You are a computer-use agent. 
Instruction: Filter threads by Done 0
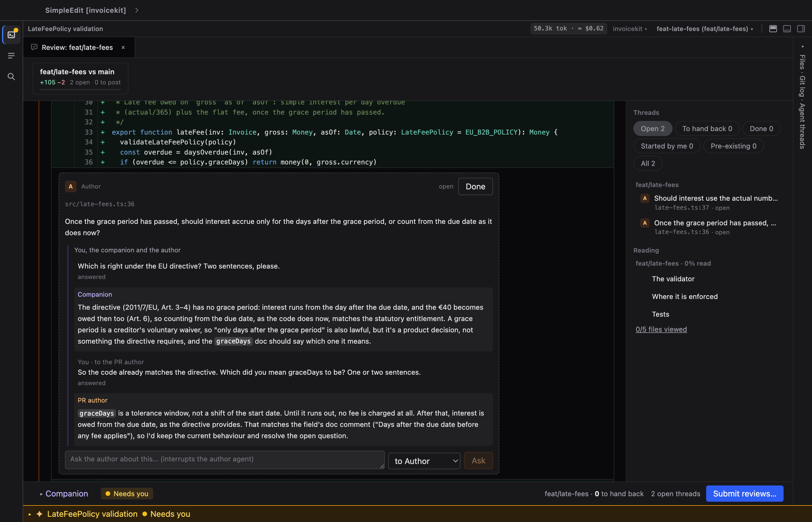tap(761, 129)
